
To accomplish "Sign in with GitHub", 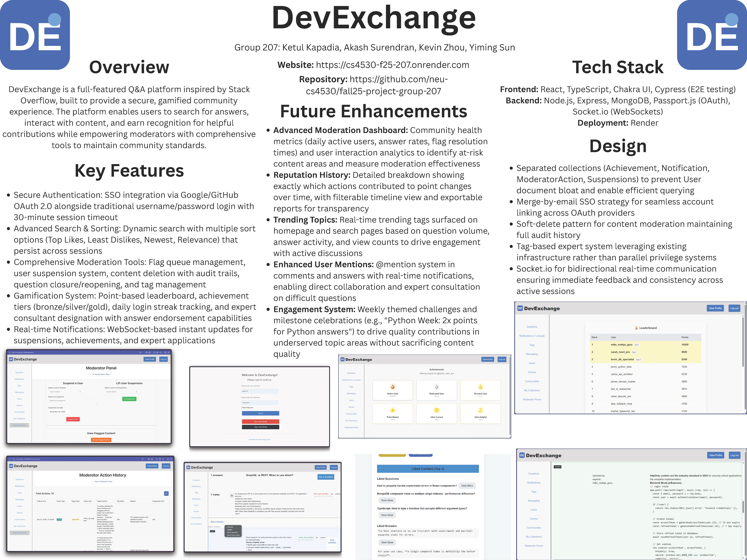I will (x=260, y=427).
